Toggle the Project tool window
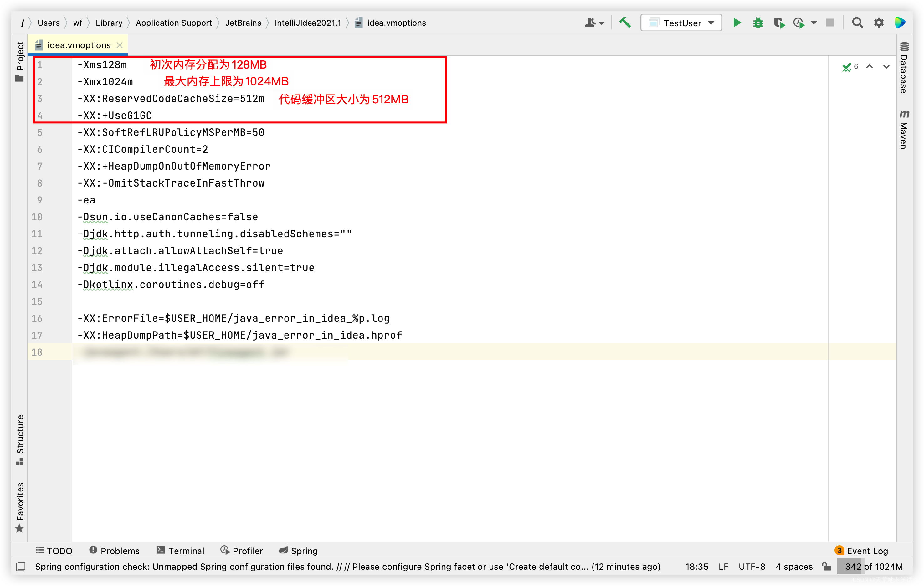Image resolution: width=924 pixels, height=586 pixels. 20,61
